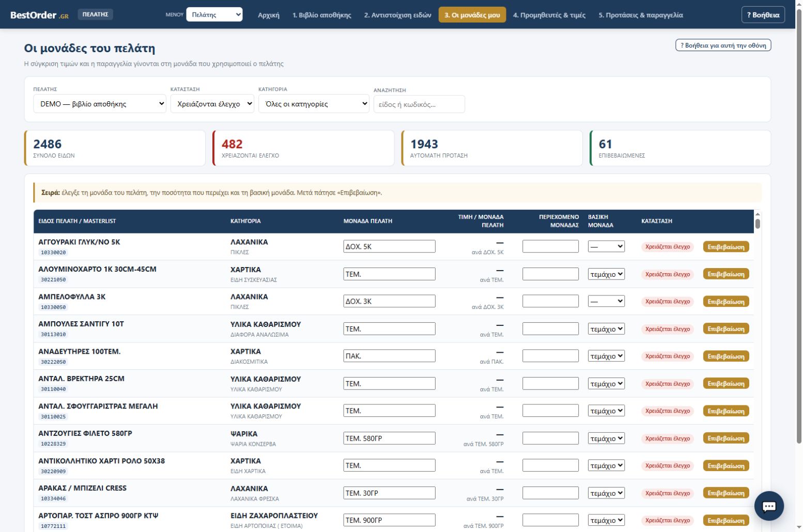
Task: Click unit content field for ΑΛΟΥΜΙΝΟΧΑΡΤΟ 1Κ 30CM-45CM
Action: (550, 274)
